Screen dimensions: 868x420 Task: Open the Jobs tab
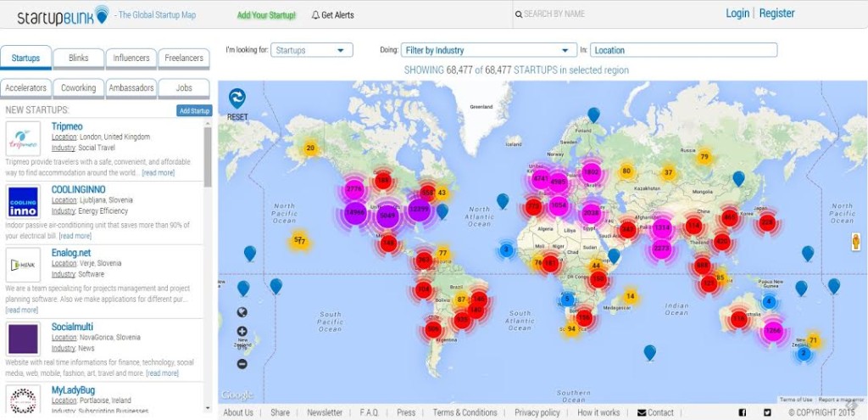click(x=184, y=87)
